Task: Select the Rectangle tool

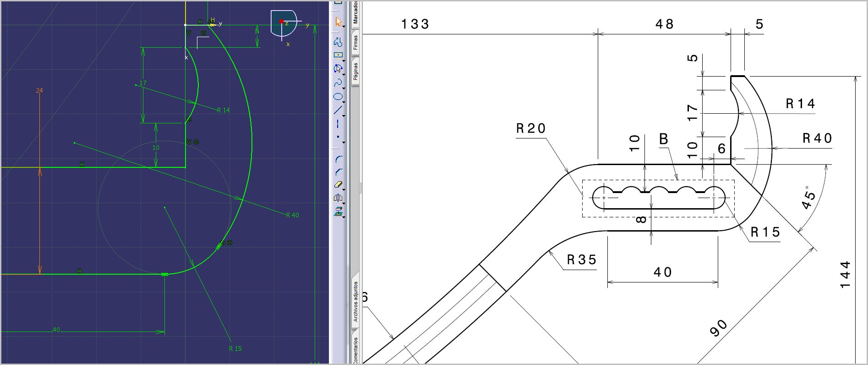Action: coord(338,55)
